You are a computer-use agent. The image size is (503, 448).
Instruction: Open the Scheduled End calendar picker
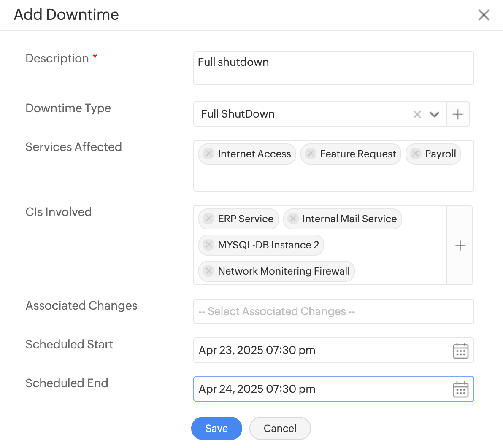460,389
